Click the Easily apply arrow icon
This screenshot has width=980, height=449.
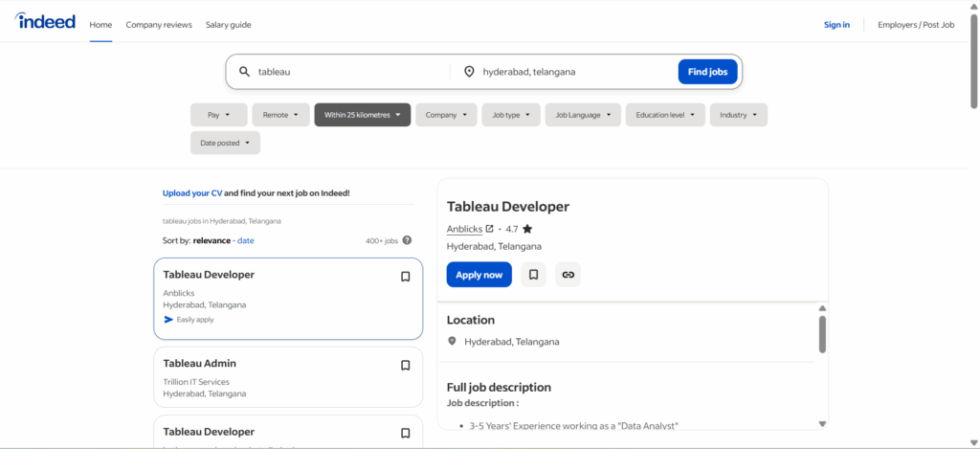coord(168,320)
